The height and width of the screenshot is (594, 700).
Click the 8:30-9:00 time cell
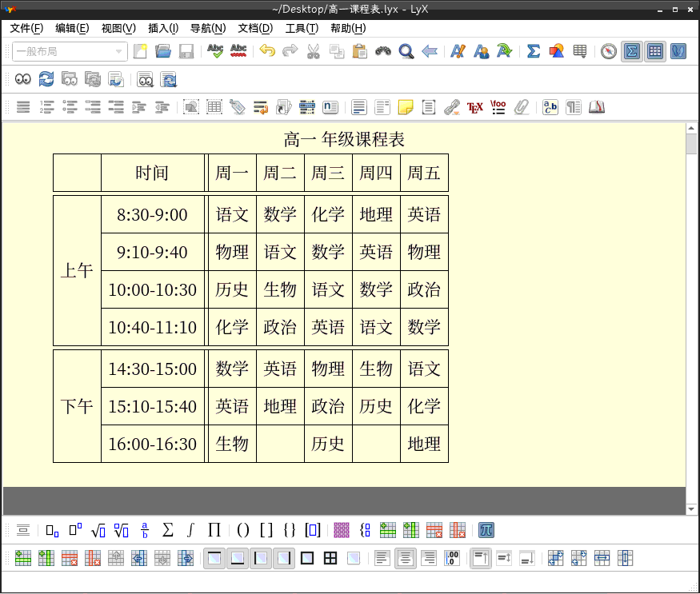[x=152, y=215]
